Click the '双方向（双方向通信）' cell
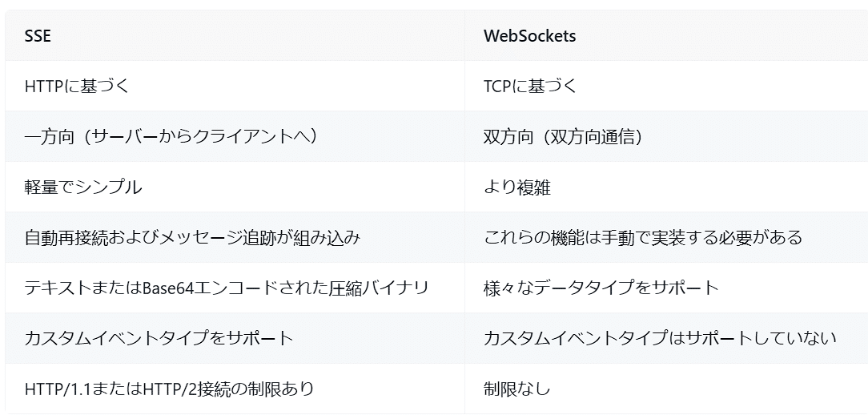 [666, 136]
